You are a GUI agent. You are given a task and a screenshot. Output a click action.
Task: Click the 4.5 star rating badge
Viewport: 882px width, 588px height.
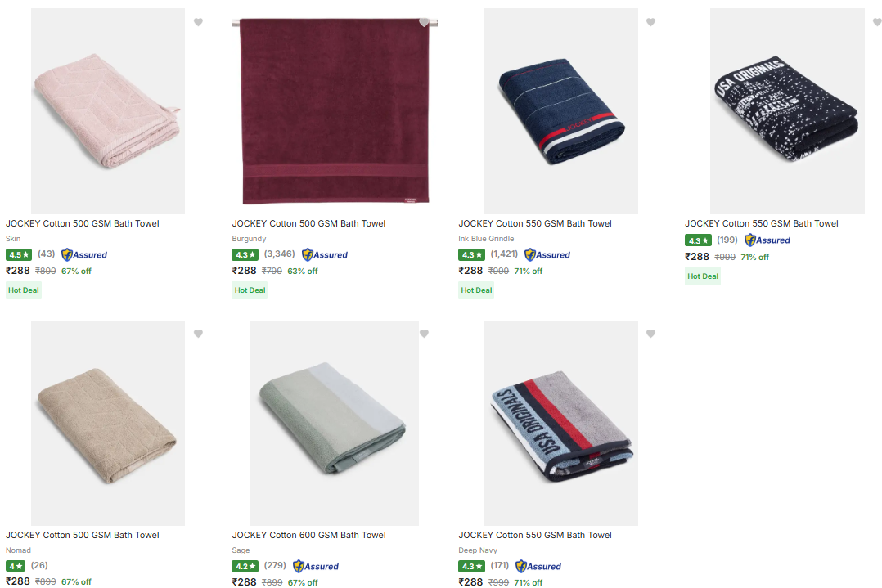click(19, 254)
